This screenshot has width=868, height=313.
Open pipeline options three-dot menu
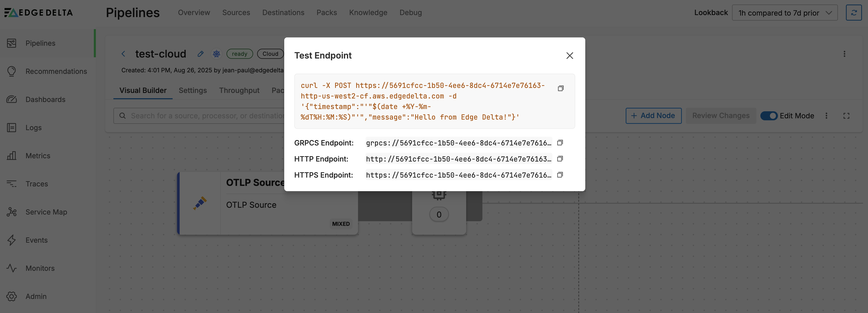[844, 54]
